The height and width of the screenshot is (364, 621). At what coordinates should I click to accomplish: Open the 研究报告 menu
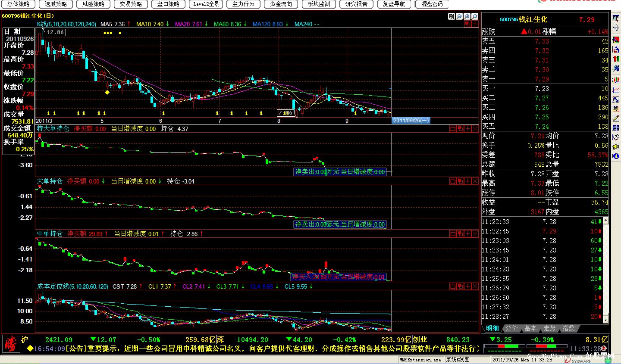pos(356,4)
